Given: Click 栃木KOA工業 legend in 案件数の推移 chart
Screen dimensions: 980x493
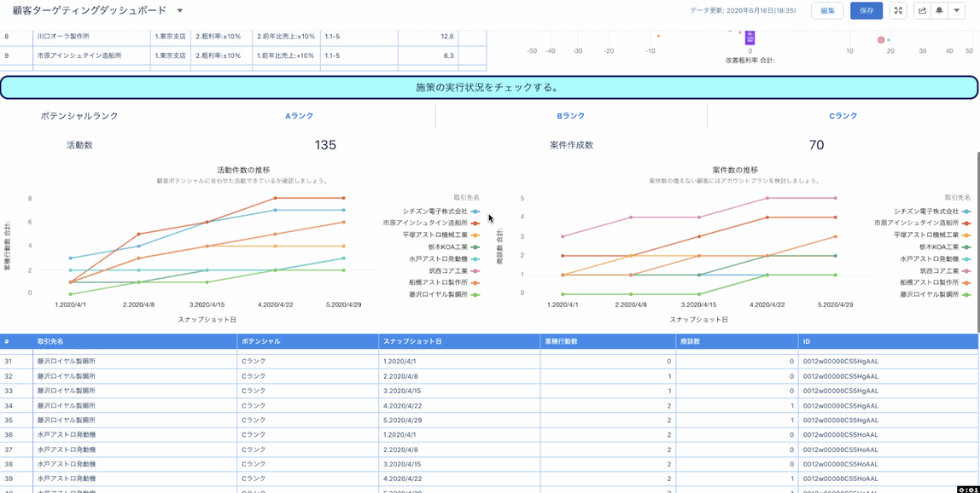Looking at the screenshot, I should pos(945,246).
